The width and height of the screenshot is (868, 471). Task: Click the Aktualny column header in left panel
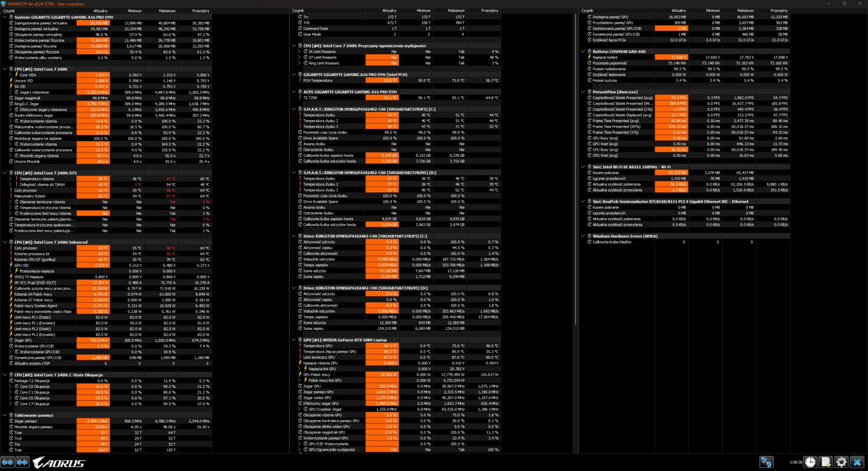point(100,11)
